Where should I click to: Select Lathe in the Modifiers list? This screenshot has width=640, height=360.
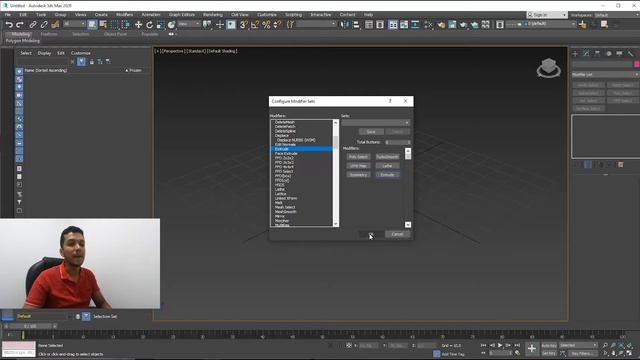[280, 189]
